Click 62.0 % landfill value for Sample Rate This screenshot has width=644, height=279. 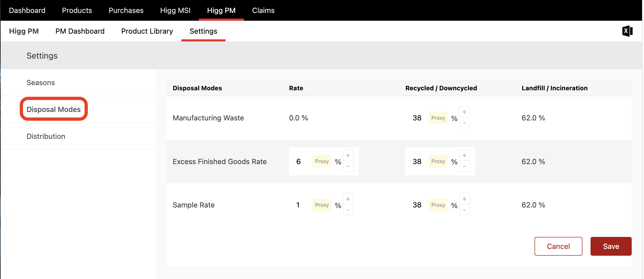(533, 205)
